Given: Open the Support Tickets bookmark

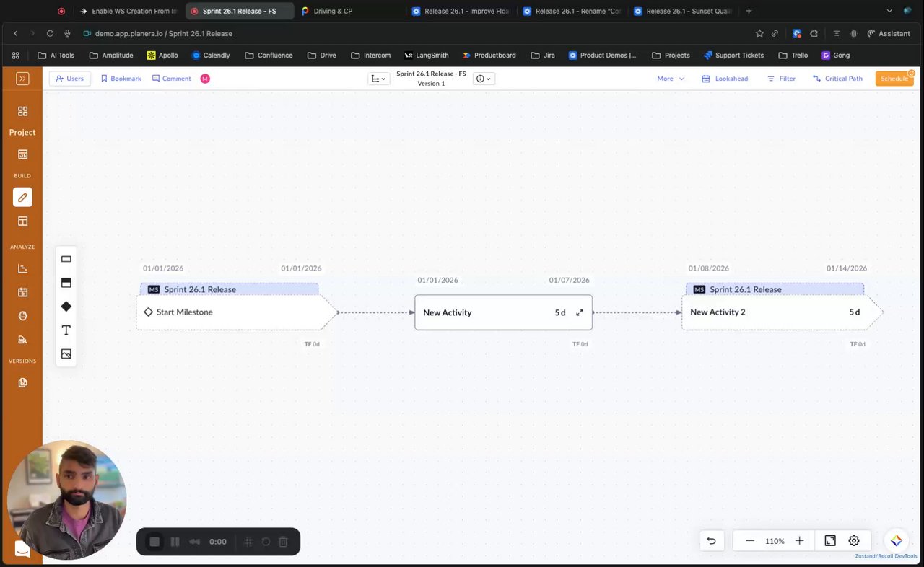Looking at the screenshot, I should [x=733, y=56].
